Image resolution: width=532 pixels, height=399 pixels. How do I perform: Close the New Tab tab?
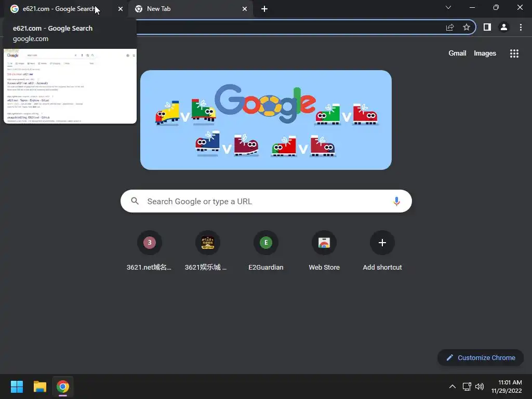coord(245,9)
